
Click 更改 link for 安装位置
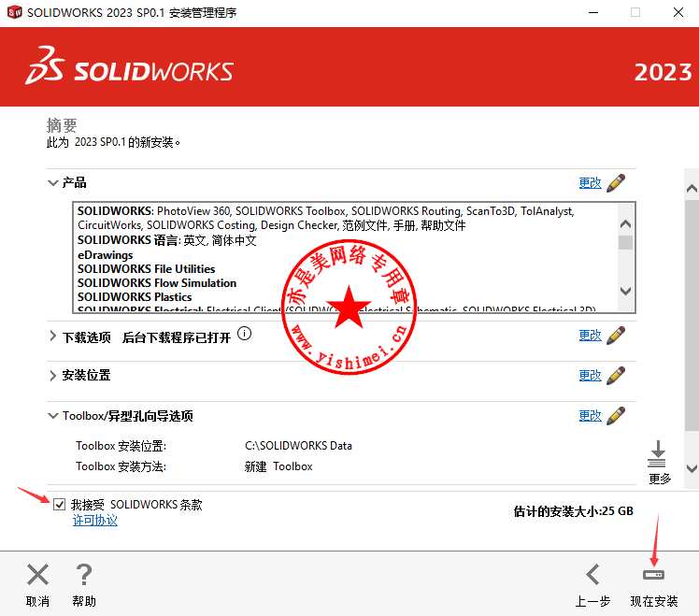590,376
